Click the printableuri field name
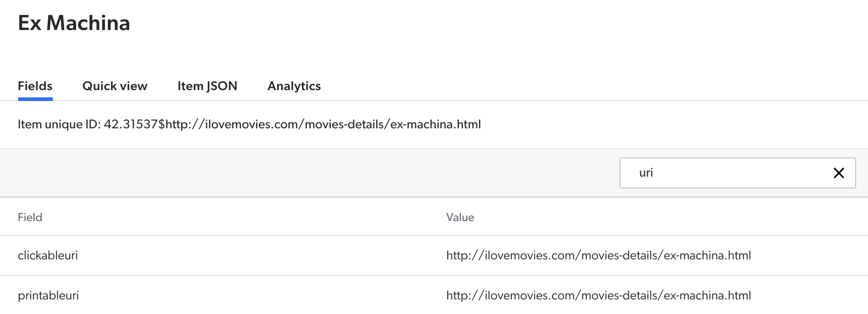The width and height of the screenshot is (868, 314). click(x=48, y=295)
